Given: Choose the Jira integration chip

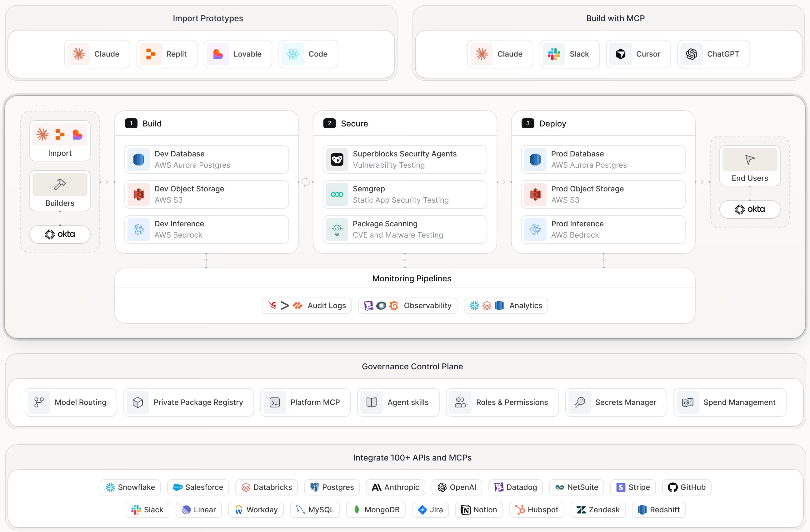Looking at the screenshot, I should pos(430,510).
